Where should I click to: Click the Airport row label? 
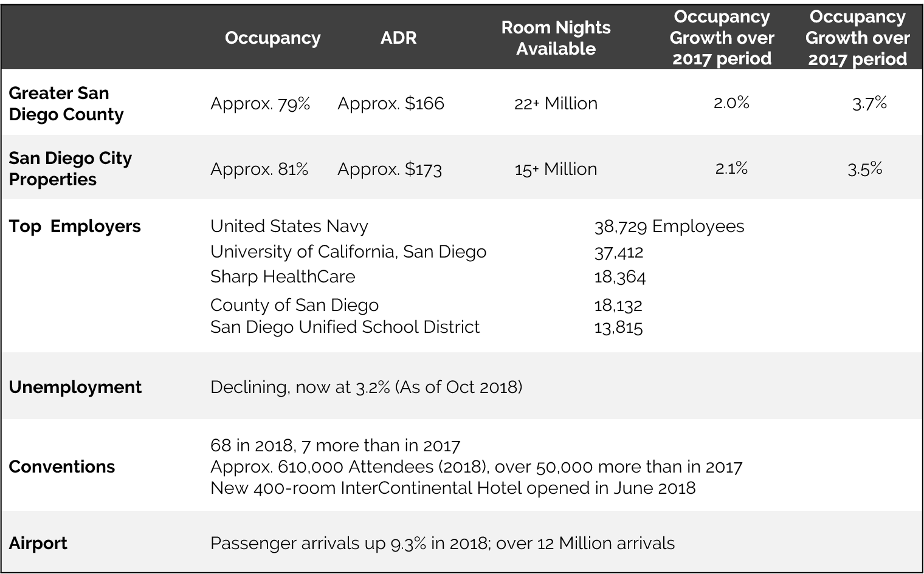38,543
